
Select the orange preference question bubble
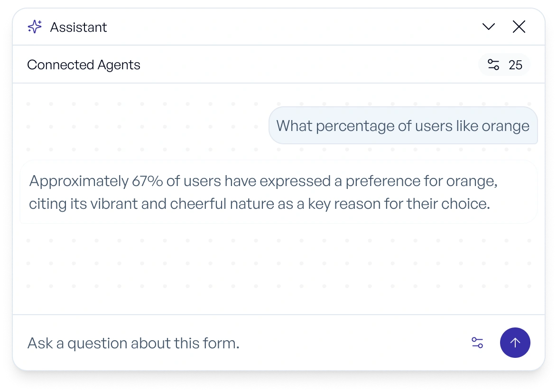403,125
